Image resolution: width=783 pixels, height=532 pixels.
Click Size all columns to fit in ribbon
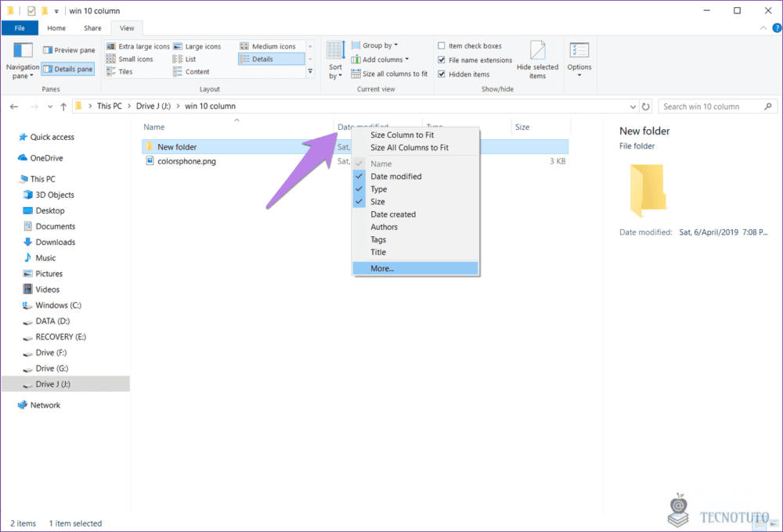389,74
